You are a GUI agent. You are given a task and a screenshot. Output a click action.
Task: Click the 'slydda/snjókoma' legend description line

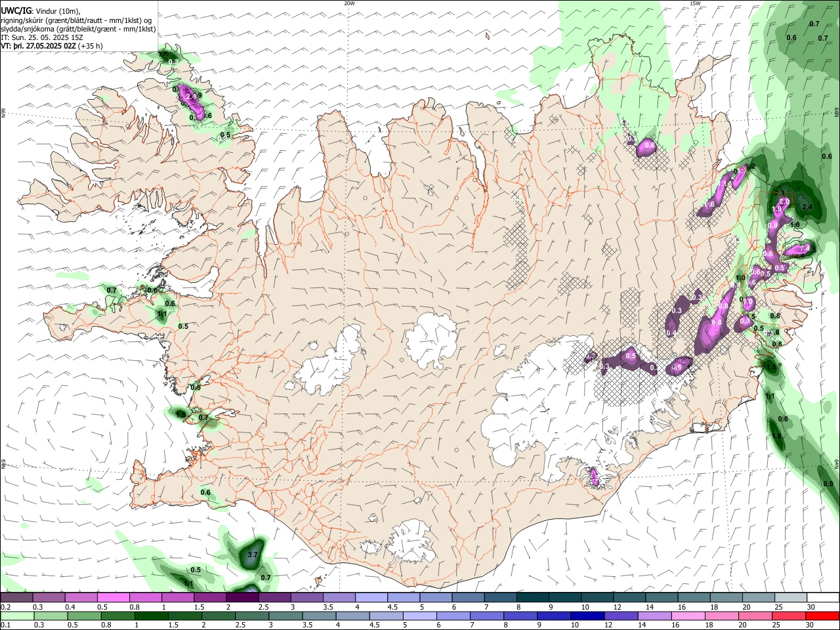[78, 29]
